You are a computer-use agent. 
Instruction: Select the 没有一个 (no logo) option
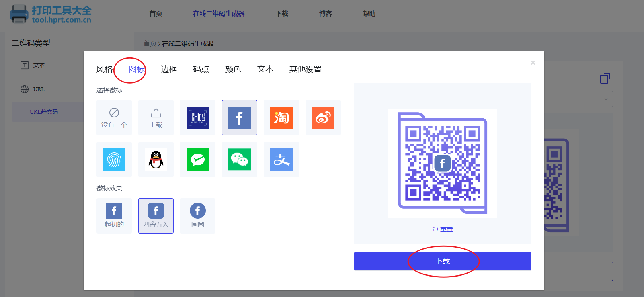(x=114, y=118)
